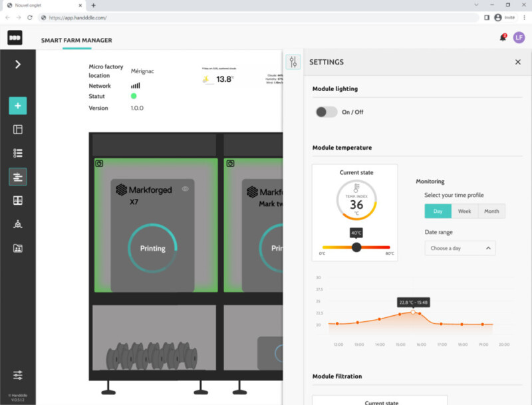Click the weather icon beside 13.8°

(x=206, y=79)
